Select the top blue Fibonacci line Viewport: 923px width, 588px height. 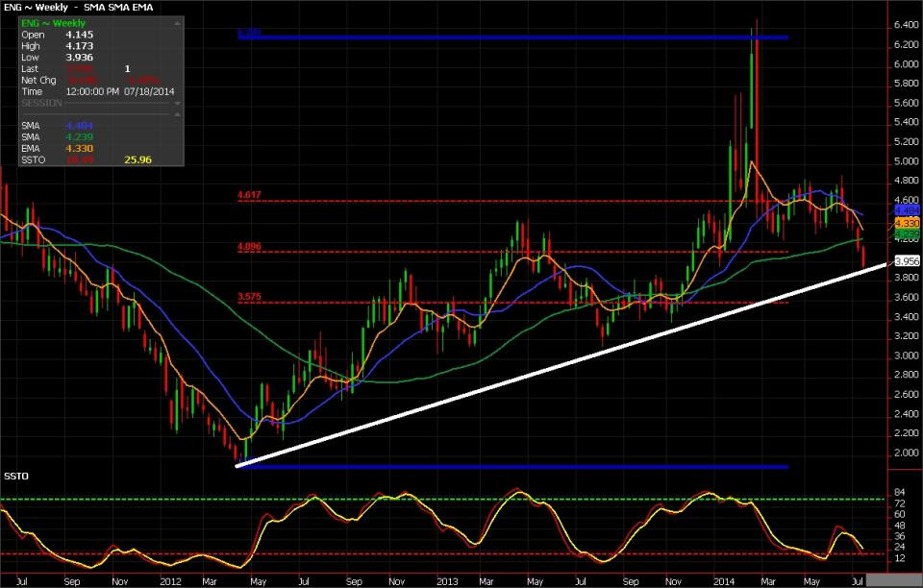512,37
